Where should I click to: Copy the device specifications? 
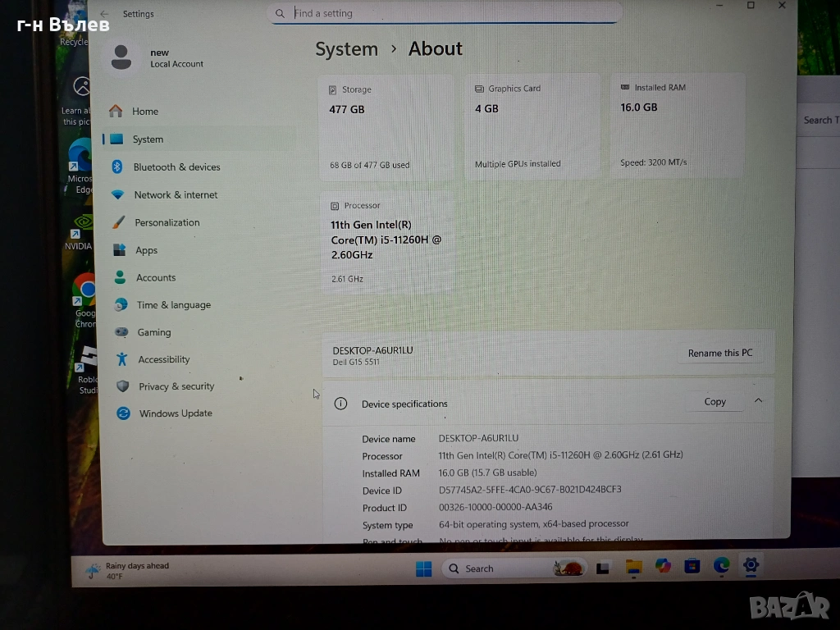[714, 402]
